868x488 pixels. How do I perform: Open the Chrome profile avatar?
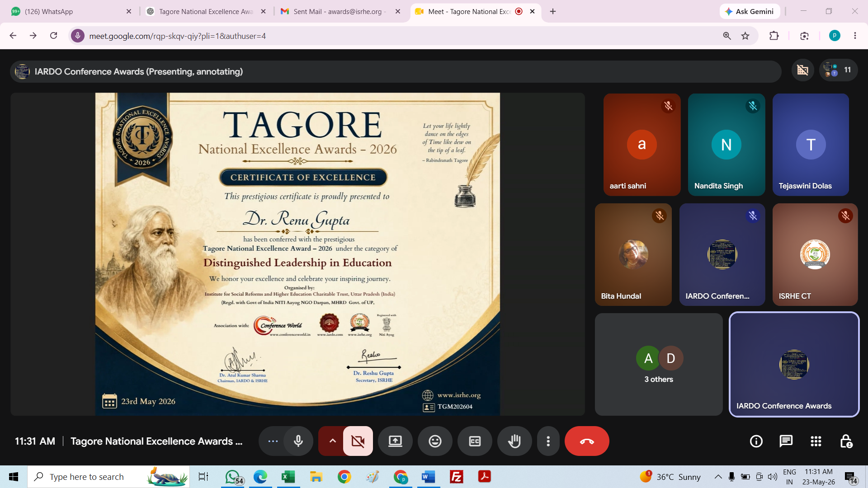tap(835, 36)
